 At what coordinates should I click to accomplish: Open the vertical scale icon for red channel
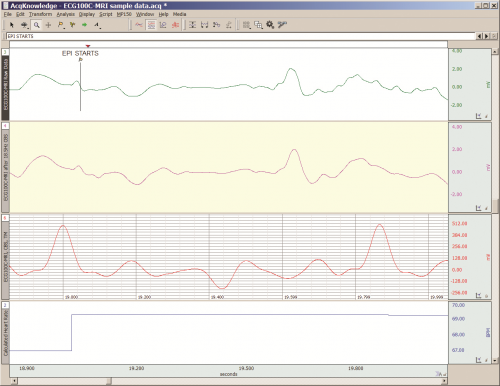[478, 295]
